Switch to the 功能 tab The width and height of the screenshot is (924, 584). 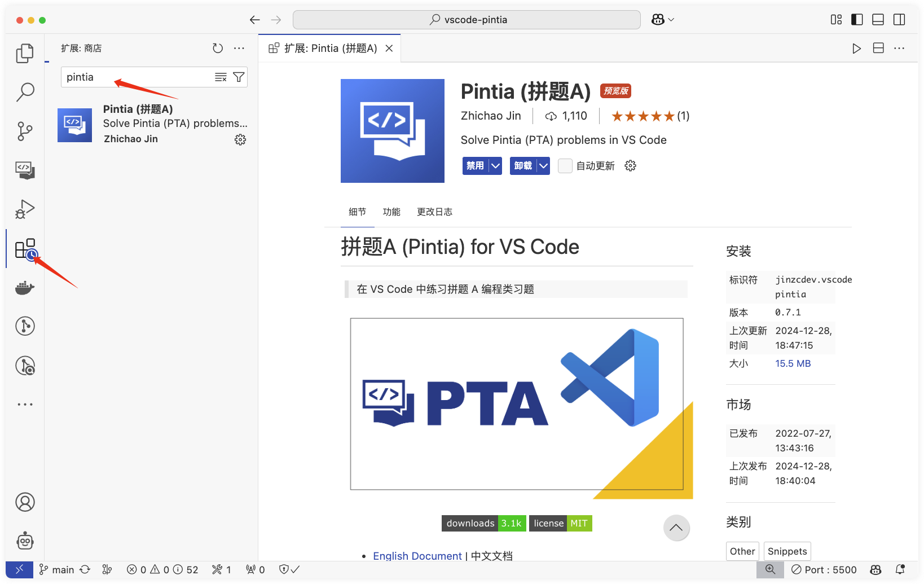pyautogui.click(x=392, y=212)
